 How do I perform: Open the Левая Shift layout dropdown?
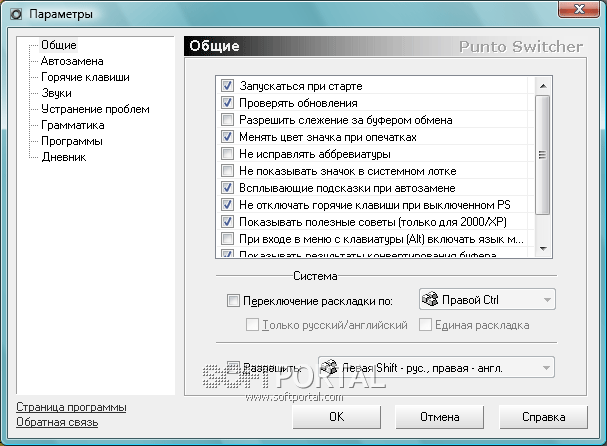436,367
